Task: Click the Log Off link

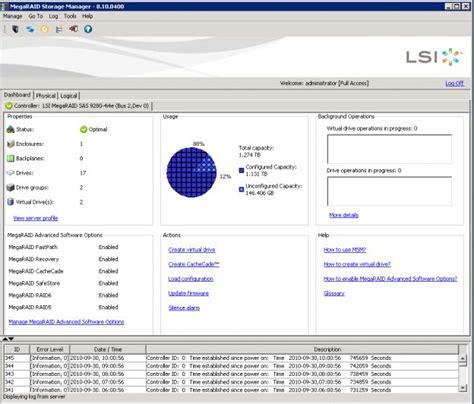Action: pyautogui.click(x=455, y=83)
